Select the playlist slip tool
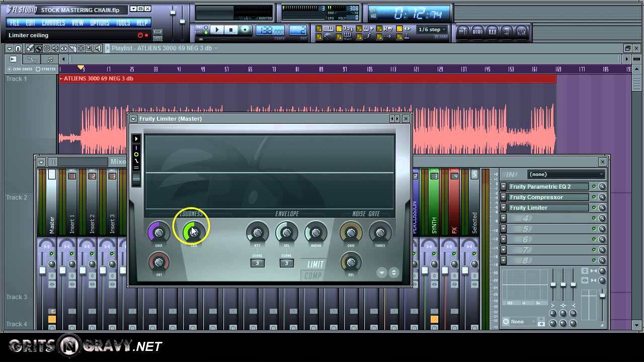Image resolution: width=644 pixels, height=362 pixels. click(x=64, y=48)
